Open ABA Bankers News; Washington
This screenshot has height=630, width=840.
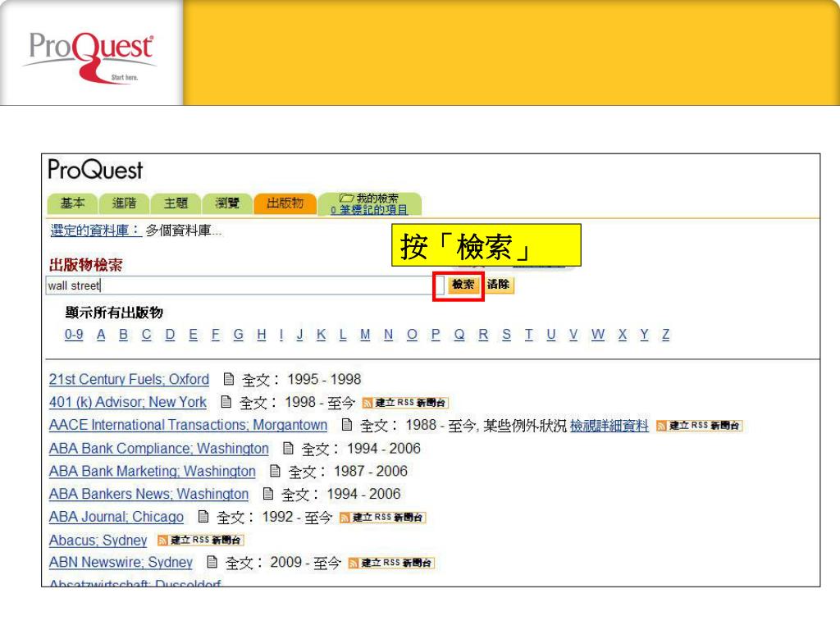[149, 494]
